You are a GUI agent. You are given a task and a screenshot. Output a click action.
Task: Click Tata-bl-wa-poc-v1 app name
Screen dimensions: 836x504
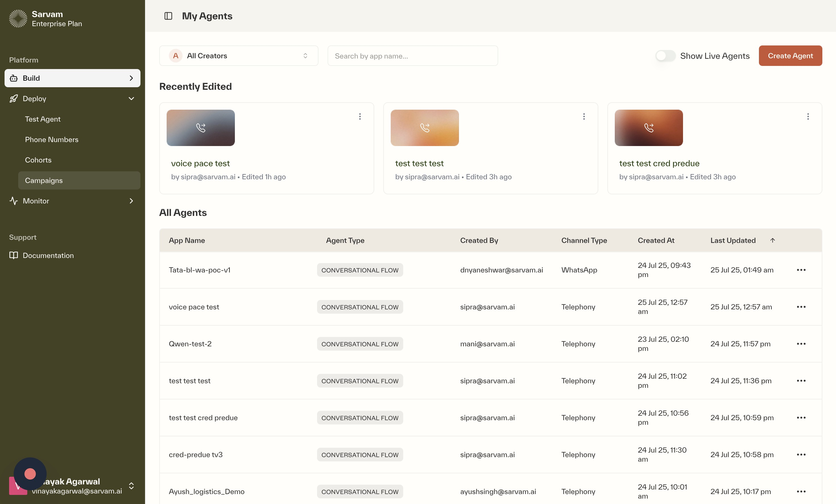click(200, 270)
